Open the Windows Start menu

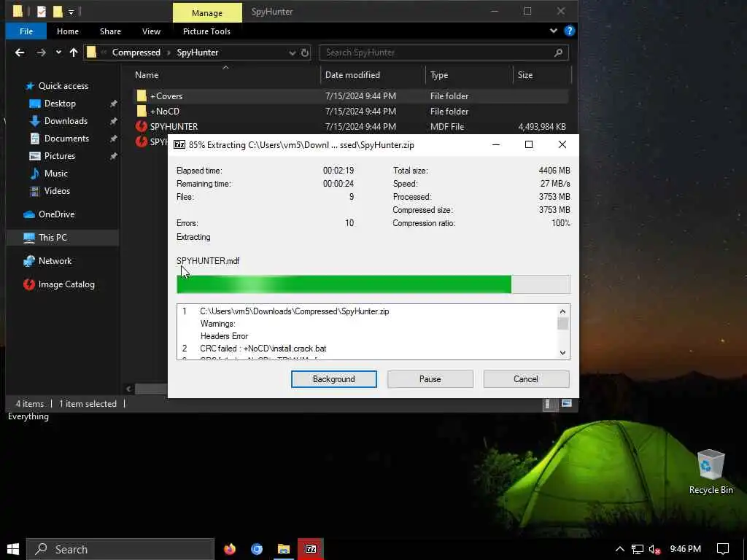[x=13, y=549]
